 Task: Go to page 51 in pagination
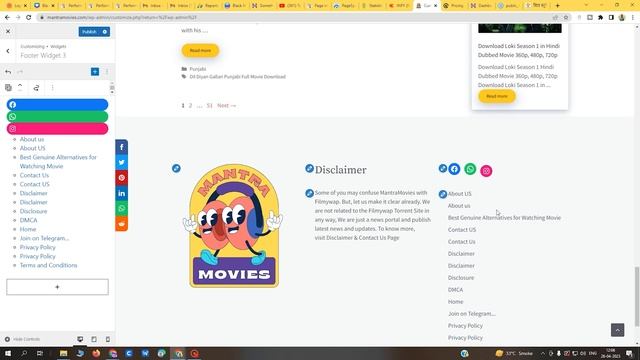[x=209, y=105]
